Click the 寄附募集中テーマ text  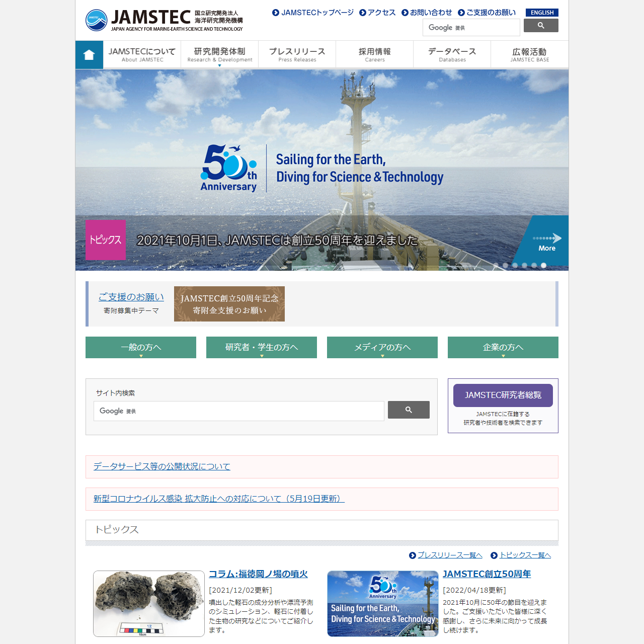tap(131, 311)
